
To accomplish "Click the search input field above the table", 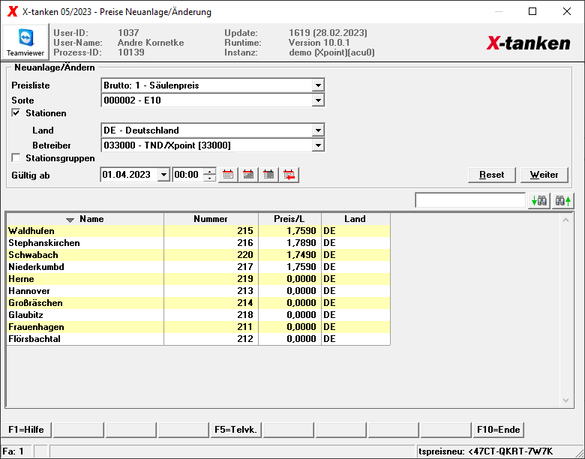I will [x=470, y=201].
